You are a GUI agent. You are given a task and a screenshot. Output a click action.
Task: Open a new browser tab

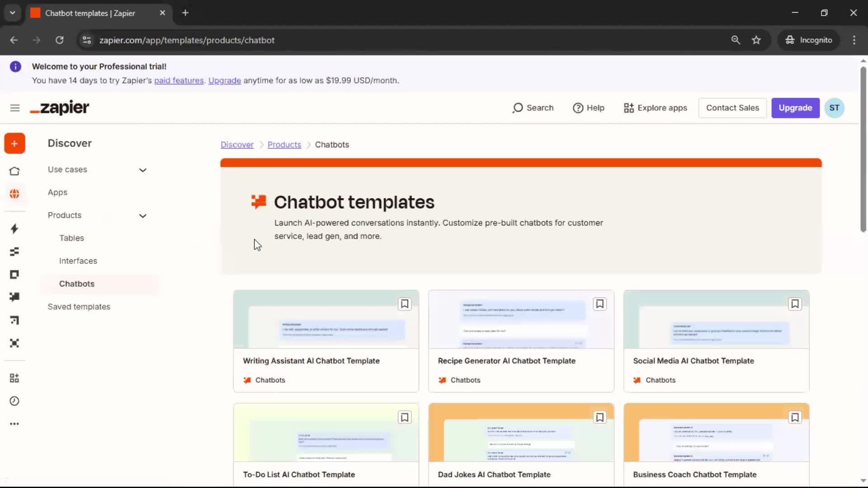coord(185,13)
